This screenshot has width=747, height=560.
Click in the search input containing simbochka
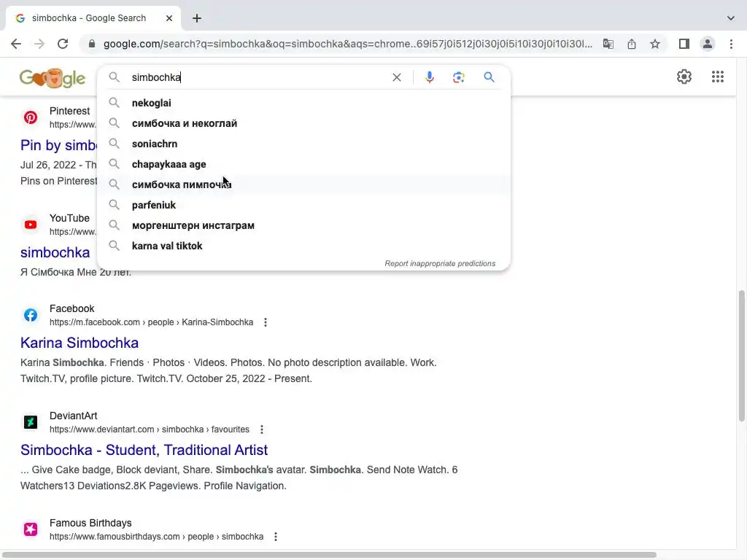[258, 77]
